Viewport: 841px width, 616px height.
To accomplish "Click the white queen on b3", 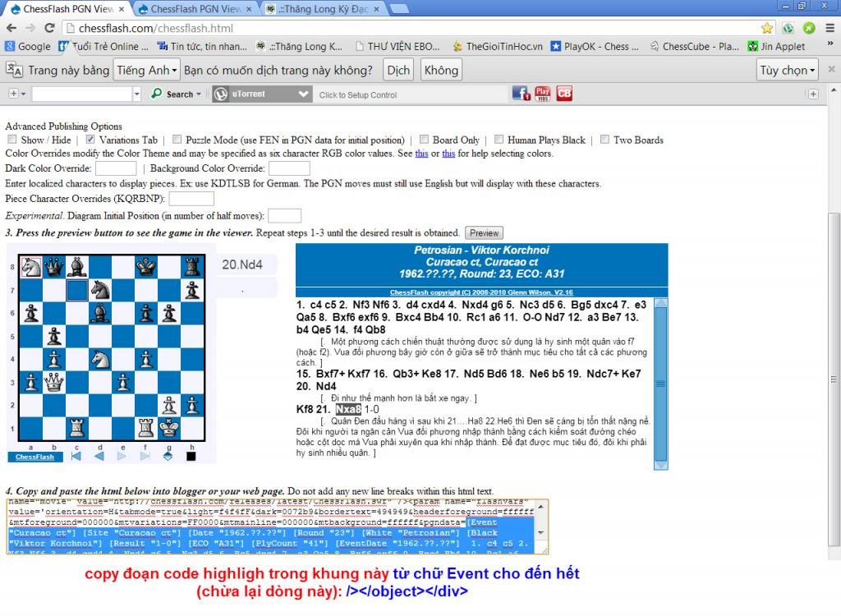I will point(53,382).
